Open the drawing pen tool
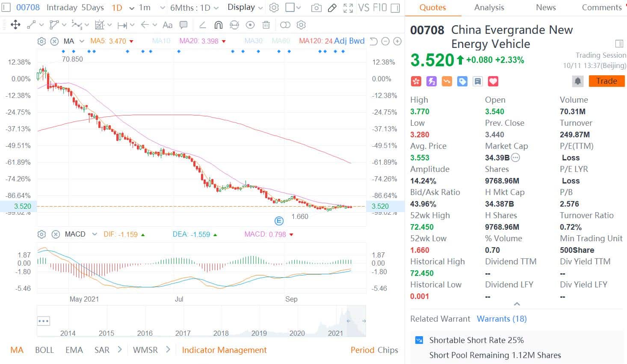 pyautogui.click(x=333, y=8)
